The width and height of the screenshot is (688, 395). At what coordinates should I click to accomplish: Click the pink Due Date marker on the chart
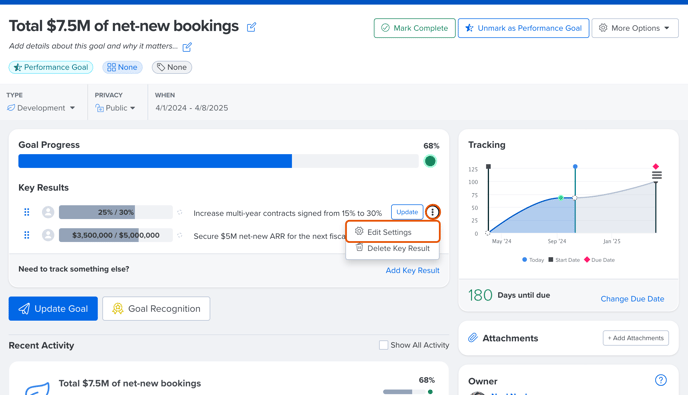coord(656,166)
